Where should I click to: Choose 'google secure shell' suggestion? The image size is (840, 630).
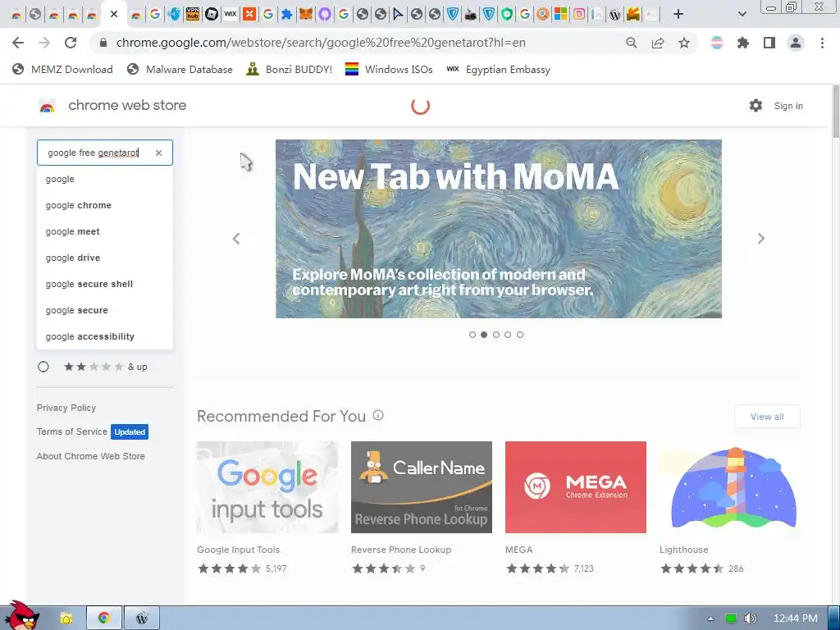coord(105,284)
